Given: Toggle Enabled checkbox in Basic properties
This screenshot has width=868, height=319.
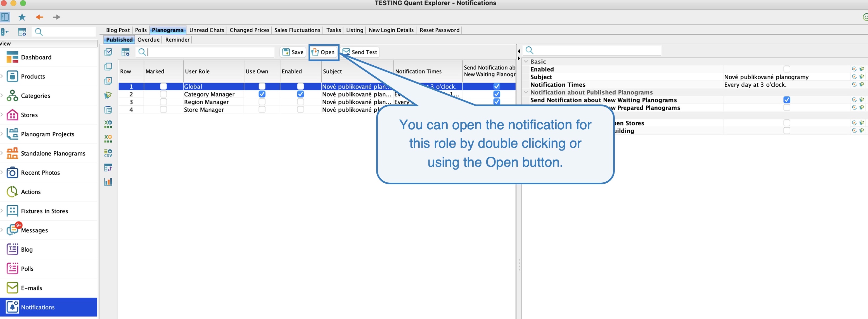Looking at the screenshot, I should point(786,69).
